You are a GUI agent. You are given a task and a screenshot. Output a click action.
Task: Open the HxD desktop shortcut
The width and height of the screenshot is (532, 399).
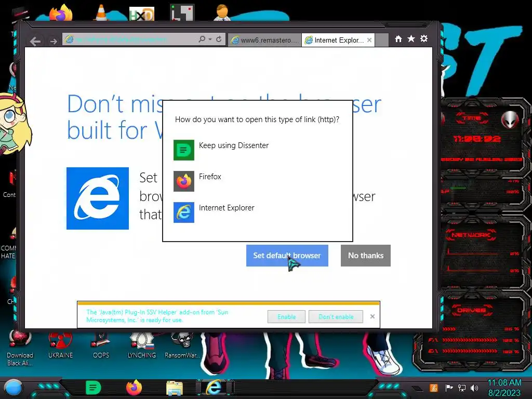pos(142,14)
